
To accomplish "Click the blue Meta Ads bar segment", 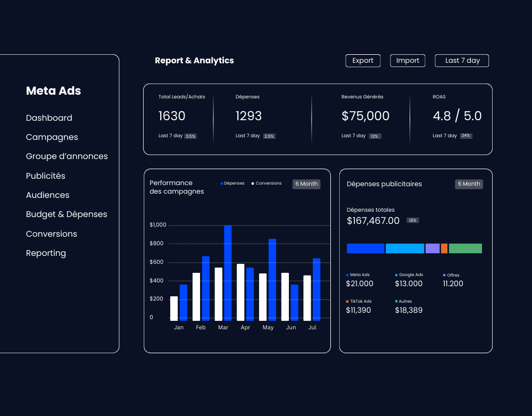I will pos(365,248).
